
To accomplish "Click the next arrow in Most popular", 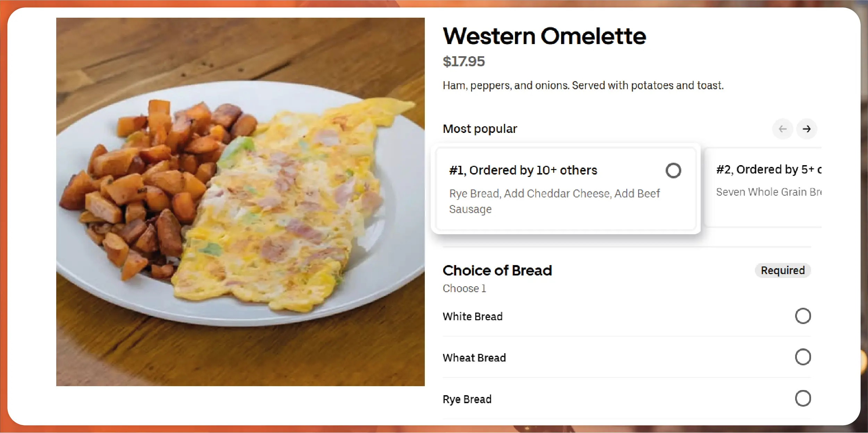I will pos(806,129).
